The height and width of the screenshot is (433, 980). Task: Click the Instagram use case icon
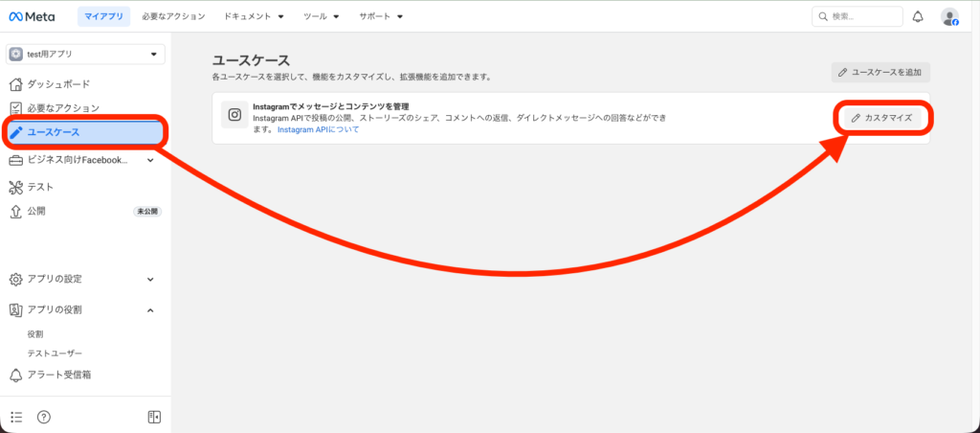coord(234,115)
